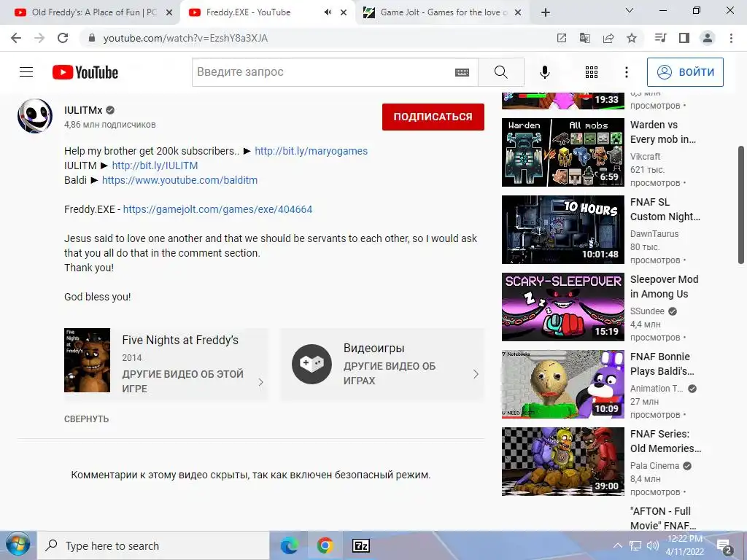747x560 pixels.
Task: Click IULITMx channel avatar
Action: pyautogui.click(x=35, y=116)
